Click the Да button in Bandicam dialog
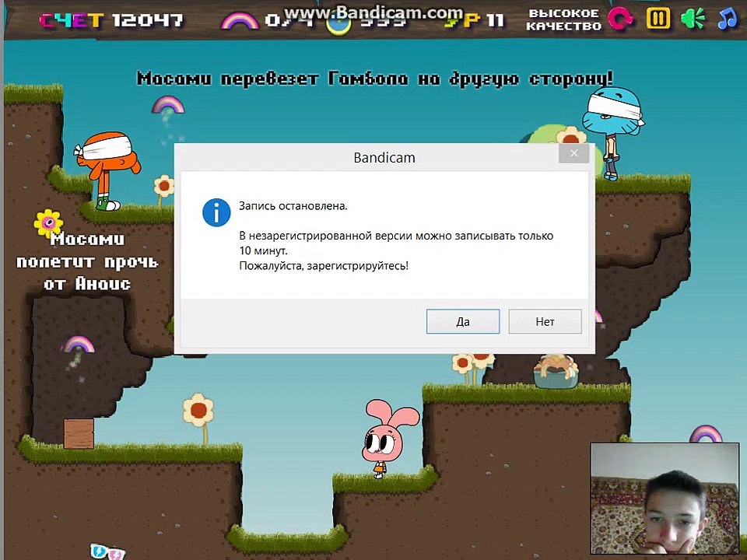The image size is (747, 560). (x=462, y=321)
